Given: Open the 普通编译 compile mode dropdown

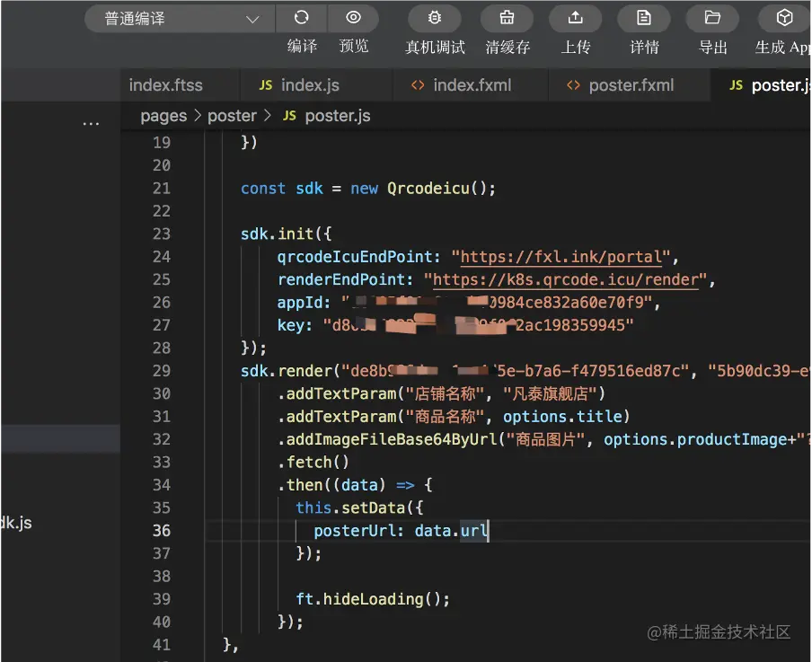Looking at the screenshot, I should tap(180, 19).
